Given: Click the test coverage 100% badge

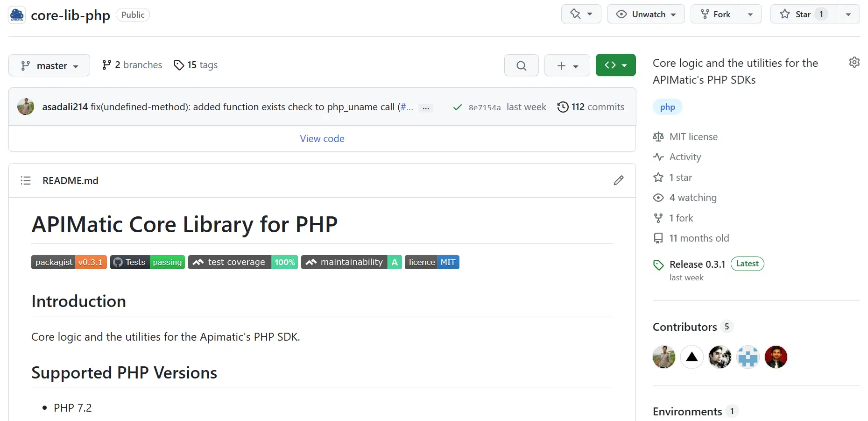Looking at the screenshot, I should [243, 262].
